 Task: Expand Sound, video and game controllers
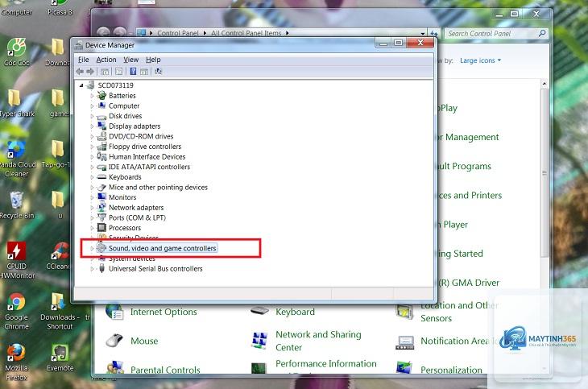click(x=92, y=248)
